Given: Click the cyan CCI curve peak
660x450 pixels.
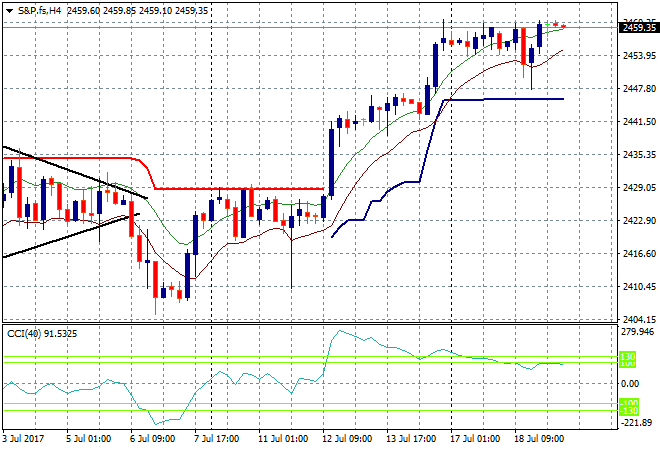Looking at the screenshot, I should pyautogui.click(x=340, y=331).
